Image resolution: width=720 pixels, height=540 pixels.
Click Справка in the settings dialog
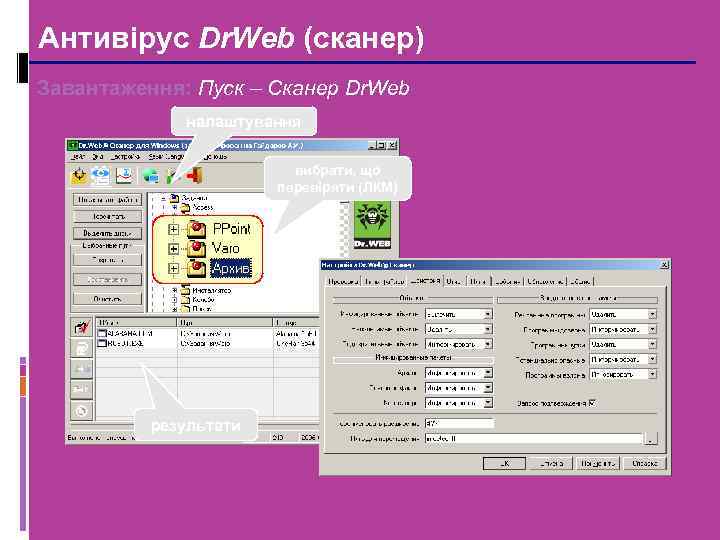coord(644,463)
